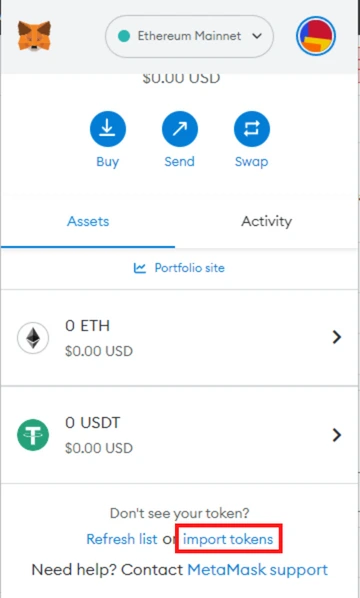The height and width of the screenshot is (598, 360).
Task: Expand USDT details with its chevron
Action: coord(336,435)
